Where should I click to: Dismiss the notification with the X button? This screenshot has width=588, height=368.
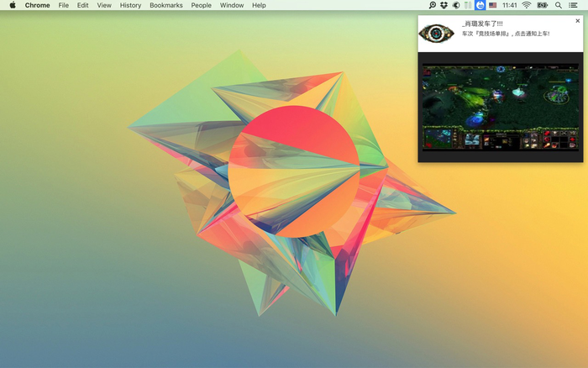[x=578, y=21]
